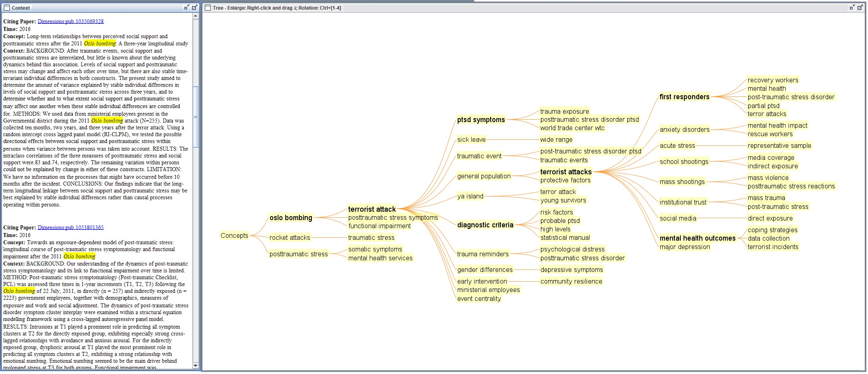
Task: Click the community resilience leaf node
Action: click(x=571, y=281)
